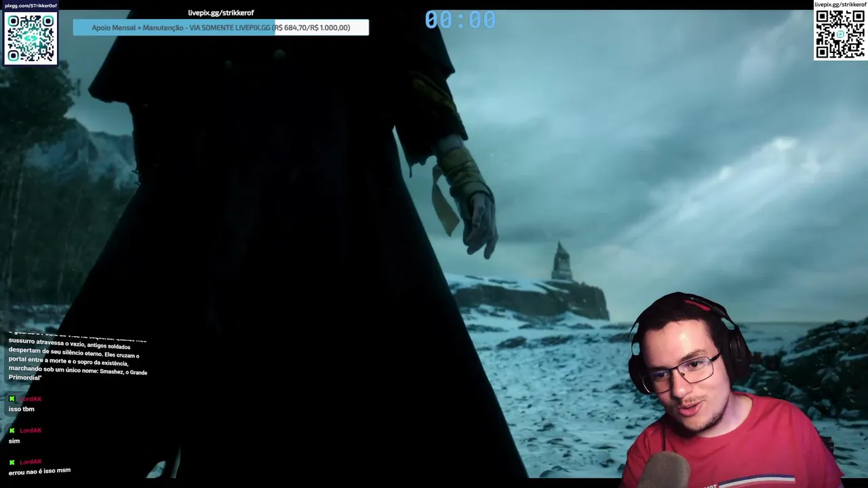Click the Apoio Mensal + Manutenção donation progress bar
This screenshot has width=868, height=488.
click(x=221, y=28)
